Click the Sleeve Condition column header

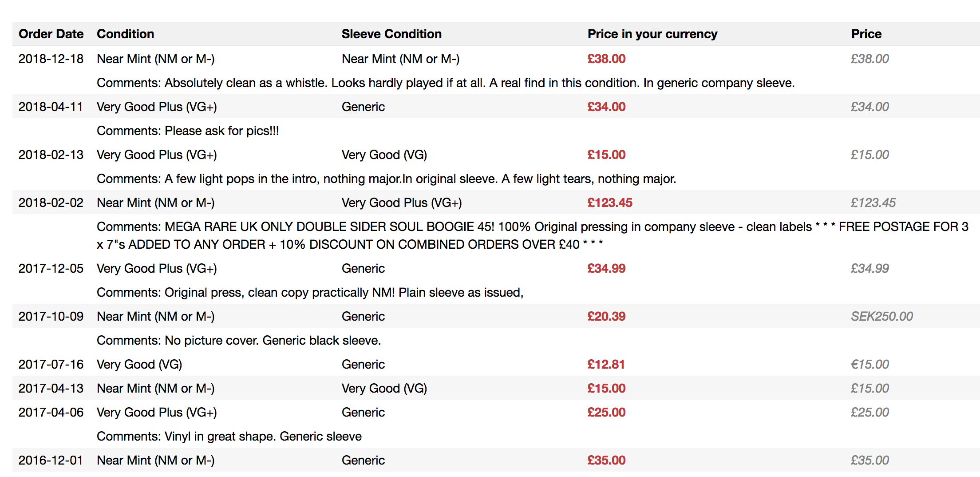pos(391,34)
